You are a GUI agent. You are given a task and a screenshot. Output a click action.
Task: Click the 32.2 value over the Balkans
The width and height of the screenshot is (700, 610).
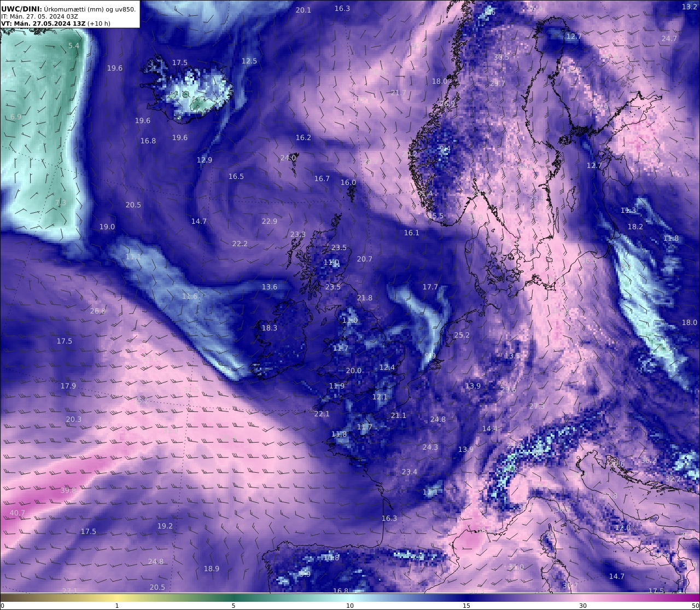coord(673,479)
